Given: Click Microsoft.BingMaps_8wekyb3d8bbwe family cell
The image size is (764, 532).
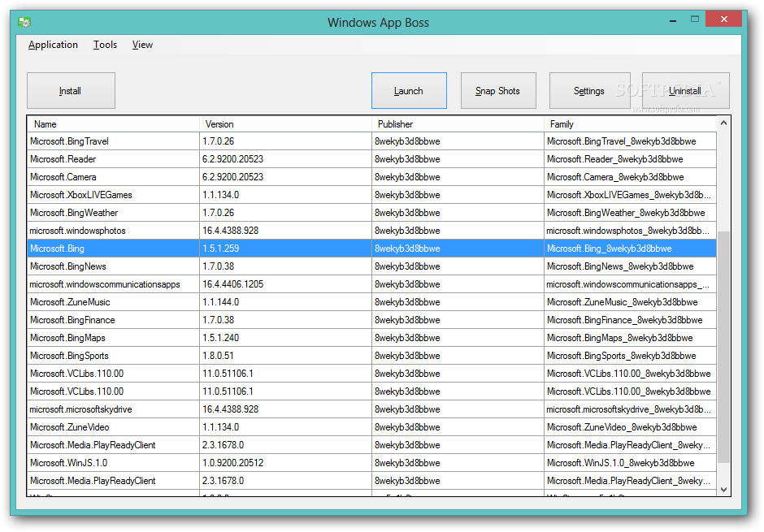Looking at the screenshot, I should (630, 338).
